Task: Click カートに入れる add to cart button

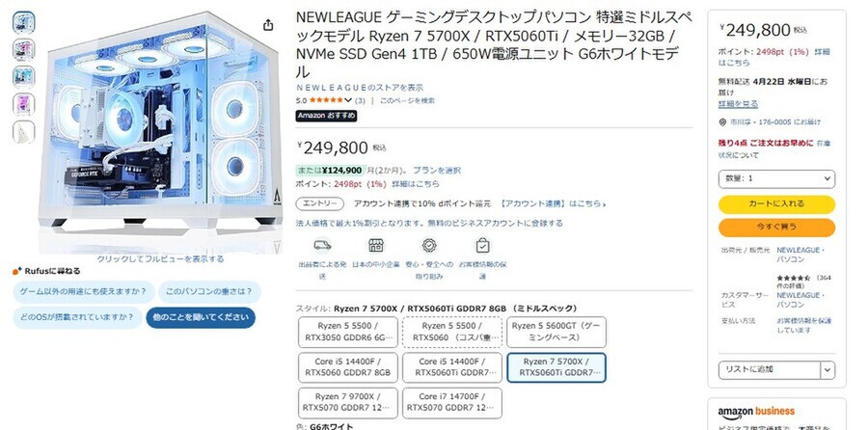Action: [x=776, y=204]
